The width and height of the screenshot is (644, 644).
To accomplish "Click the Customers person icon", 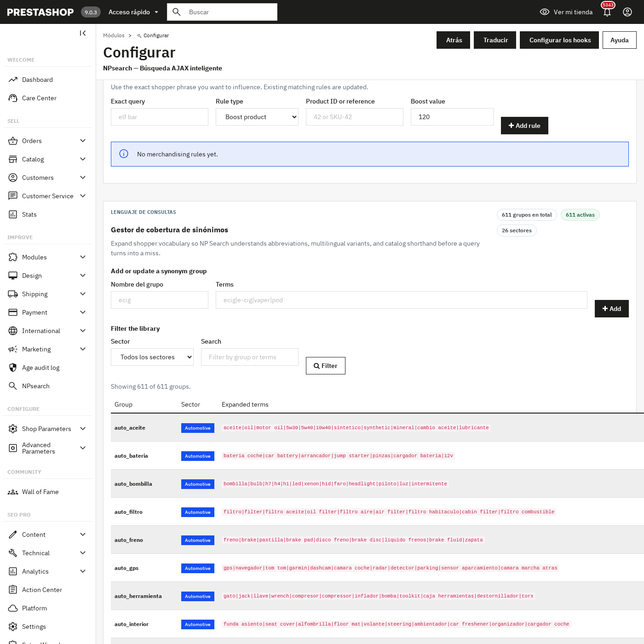I will click(13, 178).
